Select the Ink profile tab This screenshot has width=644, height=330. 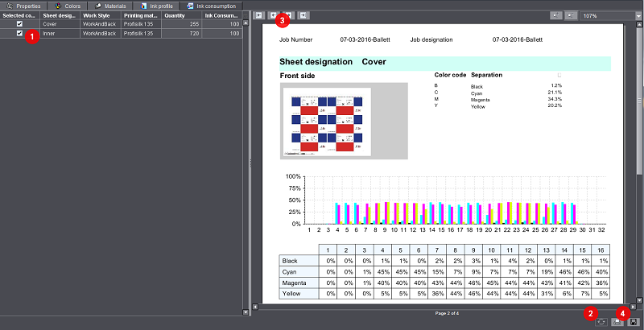[x=155, y=6]
